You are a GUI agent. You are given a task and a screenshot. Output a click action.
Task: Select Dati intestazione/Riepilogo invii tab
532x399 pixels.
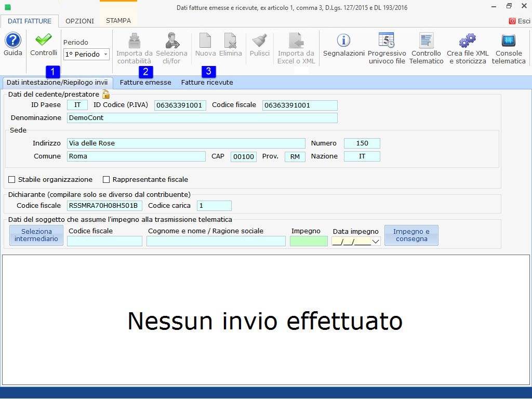pyautogui.click(x=57, y=83)
